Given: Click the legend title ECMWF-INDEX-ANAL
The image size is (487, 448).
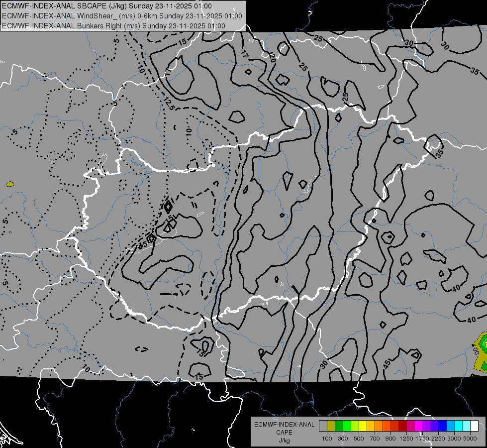Looking at the screenshot, I should tap(284, 425).
